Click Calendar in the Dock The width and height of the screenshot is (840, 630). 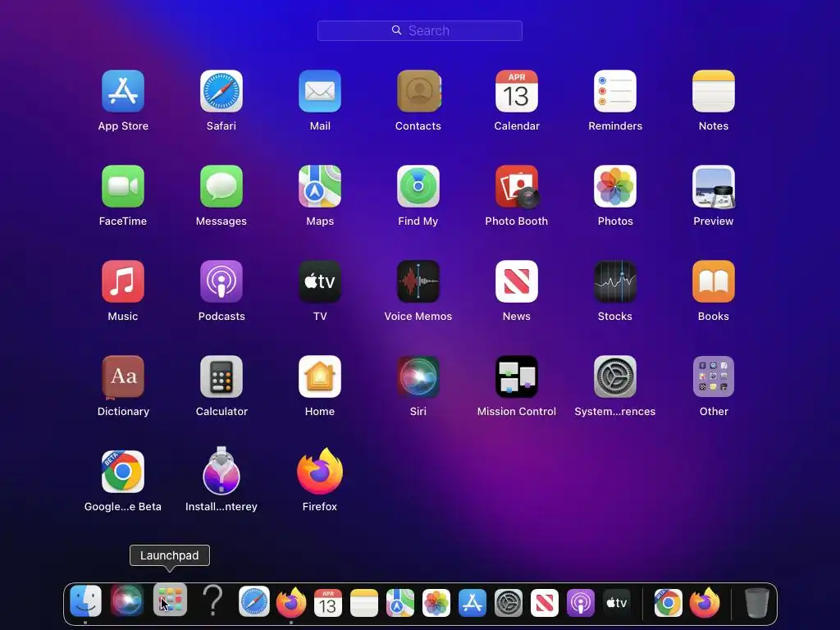328,602
